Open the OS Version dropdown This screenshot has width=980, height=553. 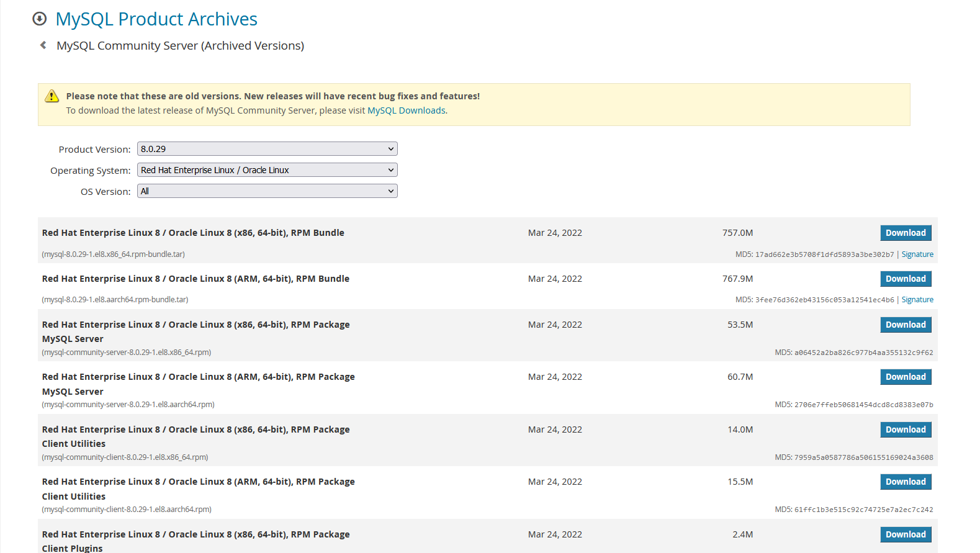pos(267,191)
